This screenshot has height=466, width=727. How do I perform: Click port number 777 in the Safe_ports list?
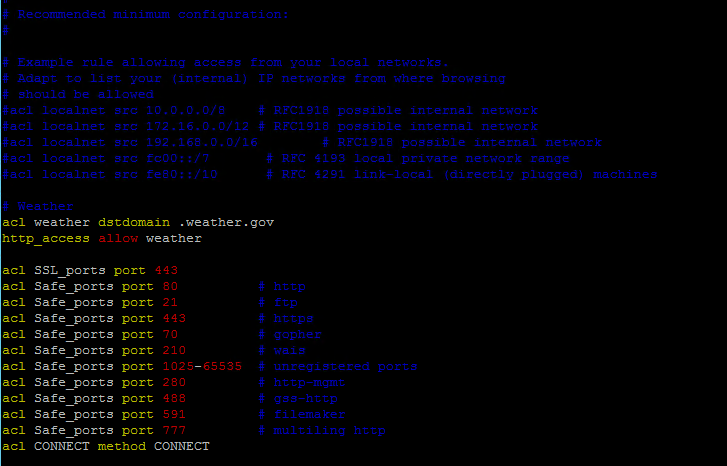tap(174, 430)
